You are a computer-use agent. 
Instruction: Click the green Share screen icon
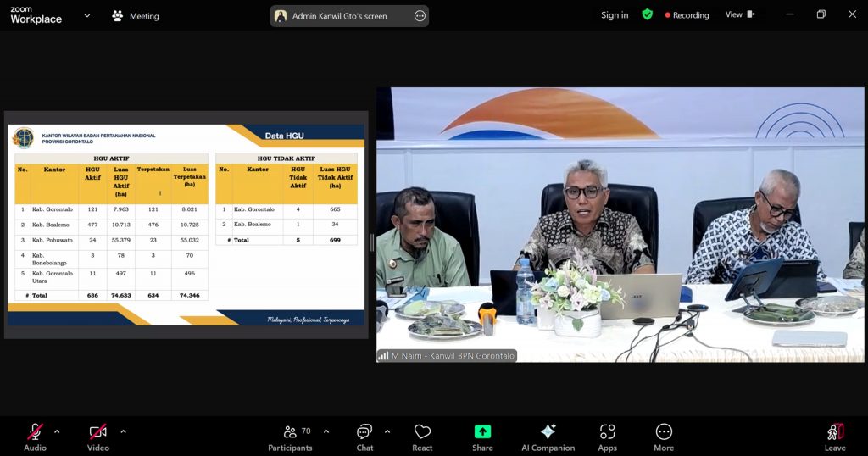pyautogui.click(x=482, y=431)
